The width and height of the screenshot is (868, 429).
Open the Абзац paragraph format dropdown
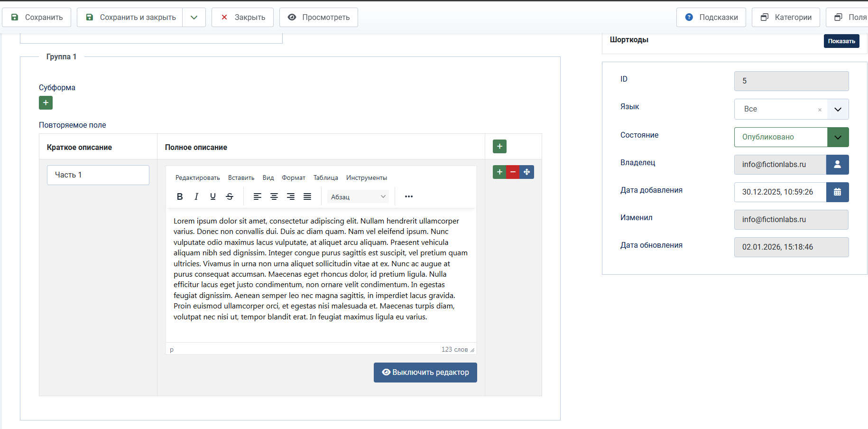point(358,196)
